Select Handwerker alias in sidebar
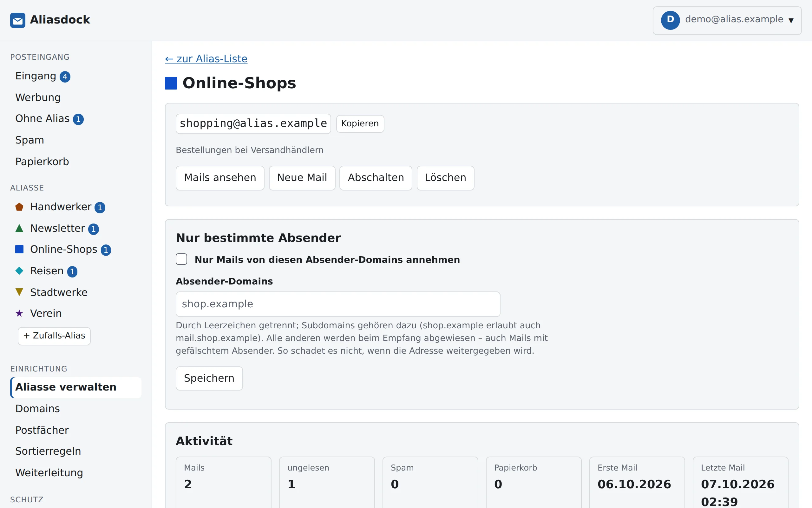This screenshot has width=812, height=508. (x=76, y=207)
